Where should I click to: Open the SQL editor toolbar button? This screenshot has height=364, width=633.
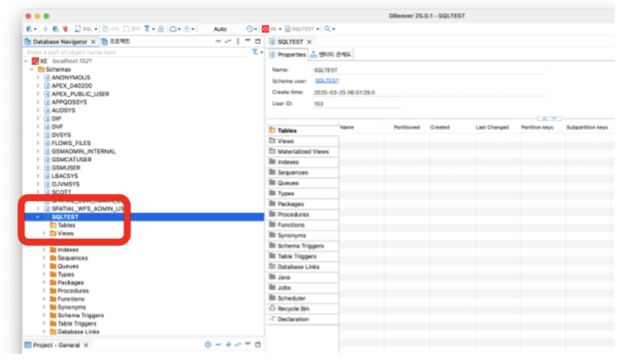(86, 29)
